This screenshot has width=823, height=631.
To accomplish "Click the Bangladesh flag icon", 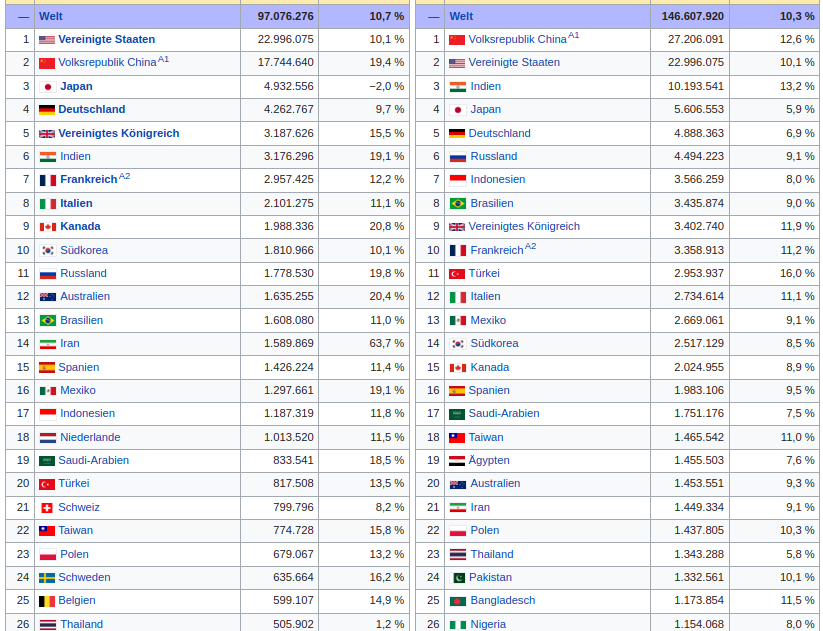I will (458, 601).
